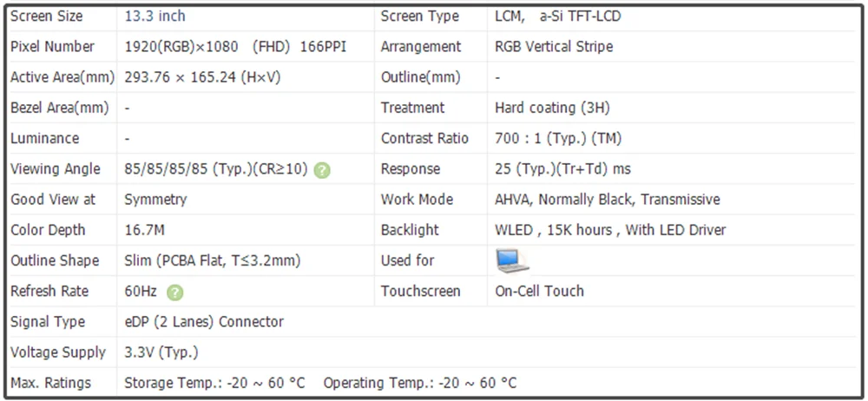The width and height of the screenshot is (868, 401).
Task: Click the 25 (Typ.)(Tr+Td) ms response value
Action: [562, 169]
